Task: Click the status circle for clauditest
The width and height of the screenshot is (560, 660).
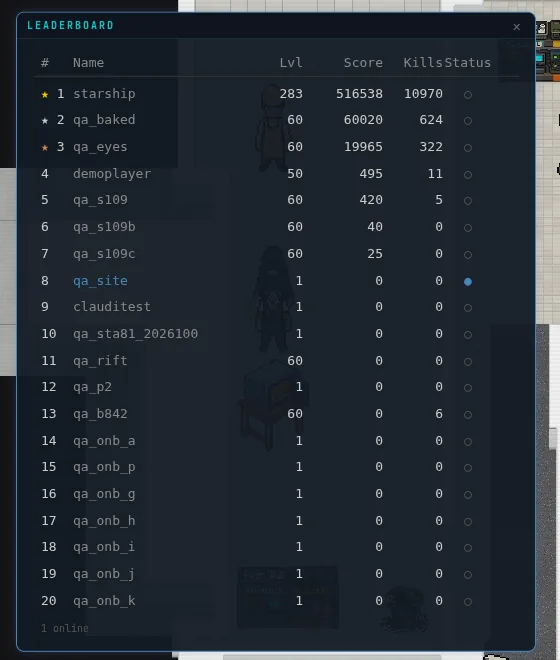Action: 467,308
